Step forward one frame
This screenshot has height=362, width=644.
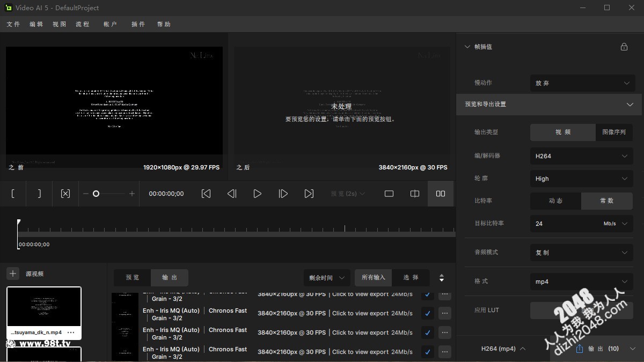point(283,194)
